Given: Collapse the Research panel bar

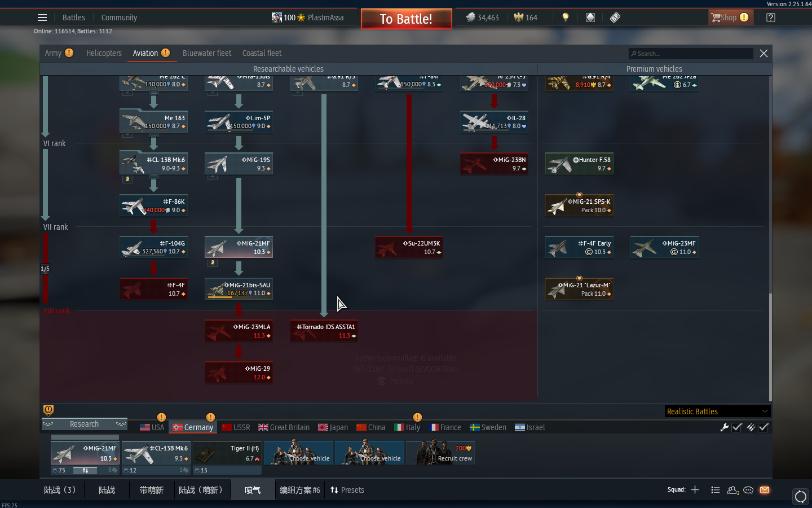Looking at the screenshot, I should 85,424.
